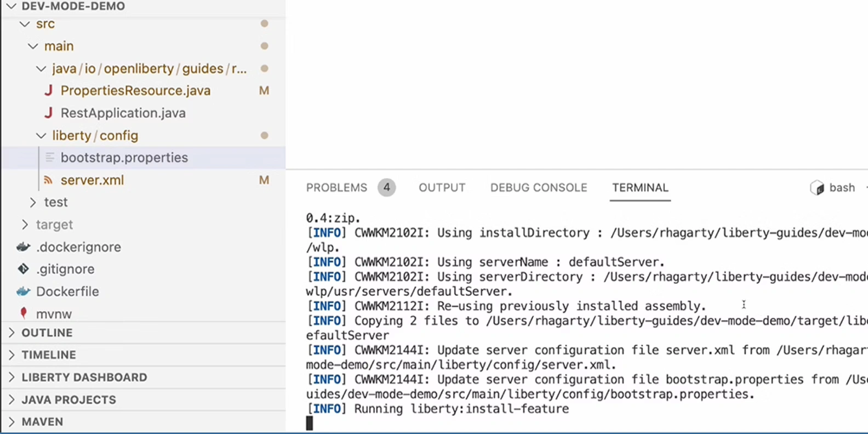Click the red Maven icon beside mvnw
The image size is (868, 434).
click(x=23, y=313)
